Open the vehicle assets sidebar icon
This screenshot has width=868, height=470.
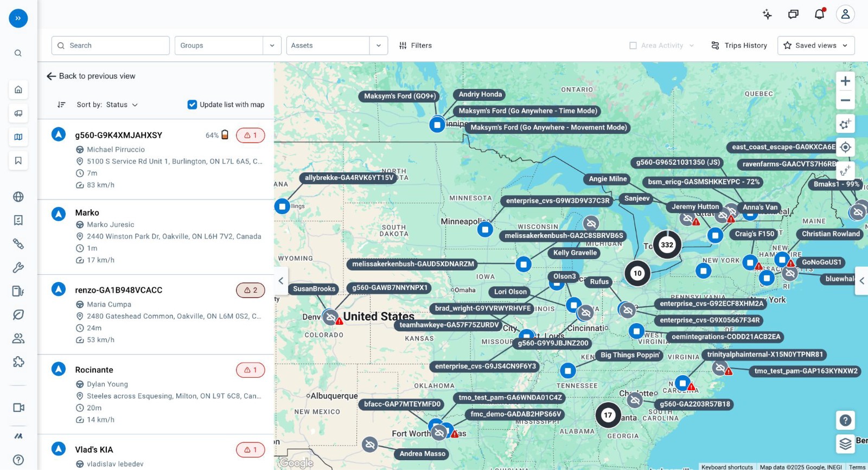[18, 113]
